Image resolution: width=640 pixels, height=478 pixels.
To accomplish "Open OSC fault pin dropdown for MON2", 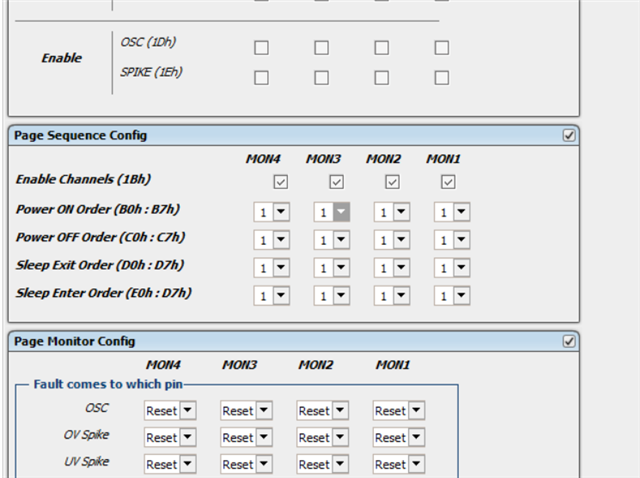I will (323, 410).
